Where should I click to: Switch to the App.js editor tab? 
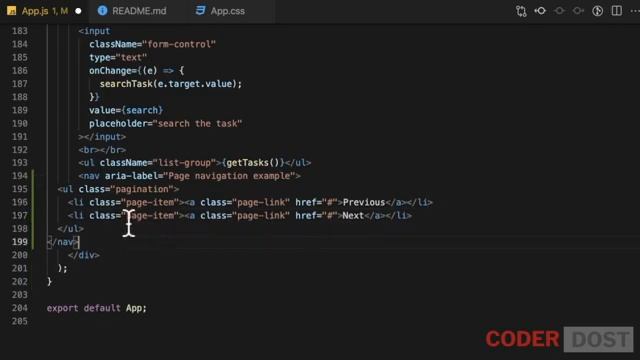click(44, 11)
